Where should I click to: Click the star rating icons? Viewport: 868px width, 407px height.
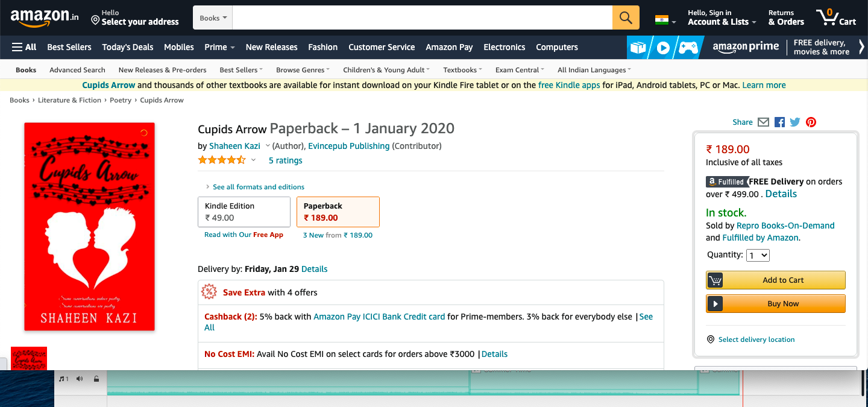click(x=222, y=160)
